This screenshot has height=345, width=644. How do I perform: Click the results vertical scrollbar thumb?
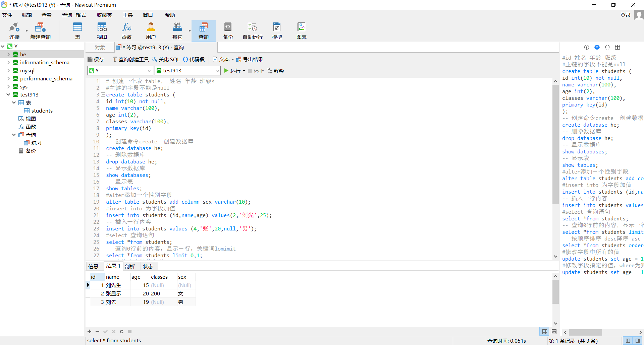pos(555,291)
